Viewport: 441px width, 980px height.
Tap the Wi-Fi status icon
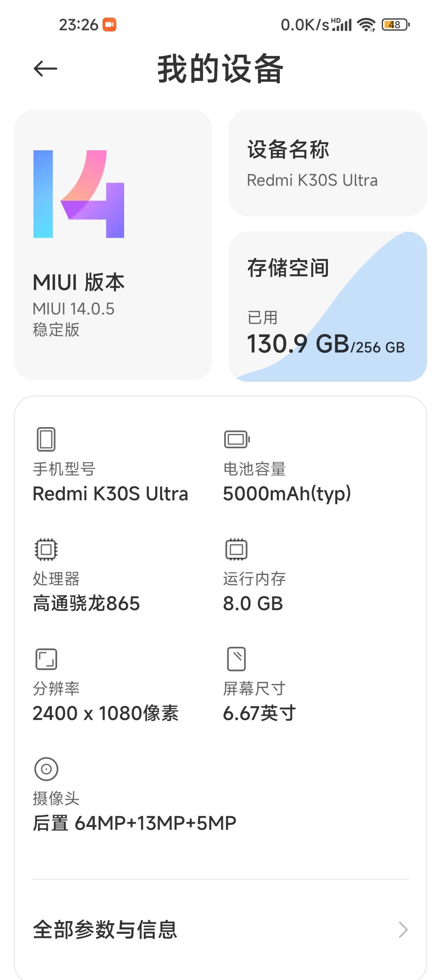pyautogui.click(x=366, y=25)
